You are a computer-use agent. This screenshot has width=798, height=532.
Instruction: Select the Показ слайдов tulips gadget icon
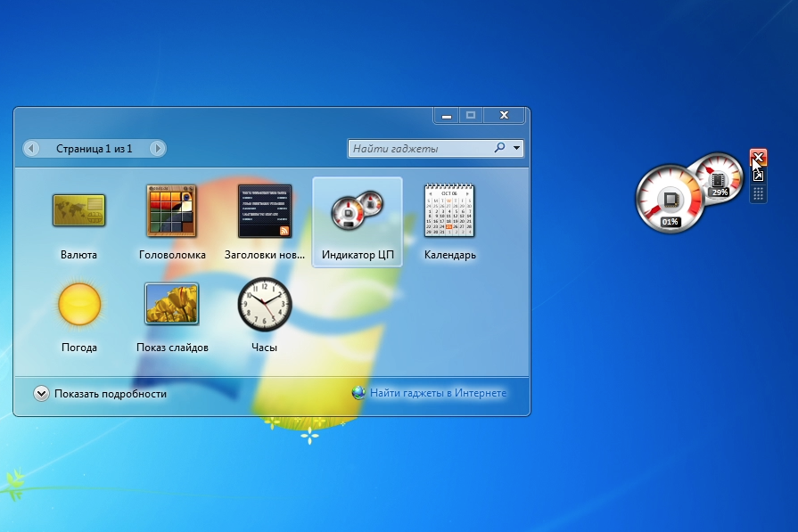[171, 304]
